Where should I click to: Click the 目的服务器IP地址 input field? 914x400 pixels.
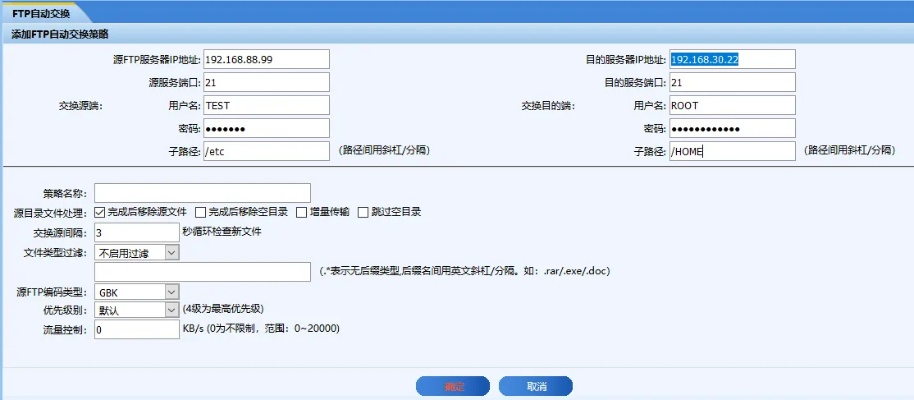[x=732, y=60]
